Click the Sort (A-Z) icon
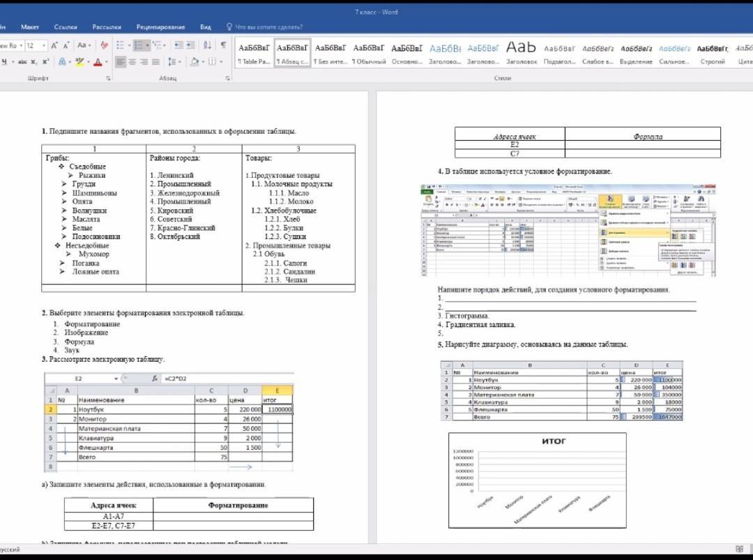 [x=207, y=45]
